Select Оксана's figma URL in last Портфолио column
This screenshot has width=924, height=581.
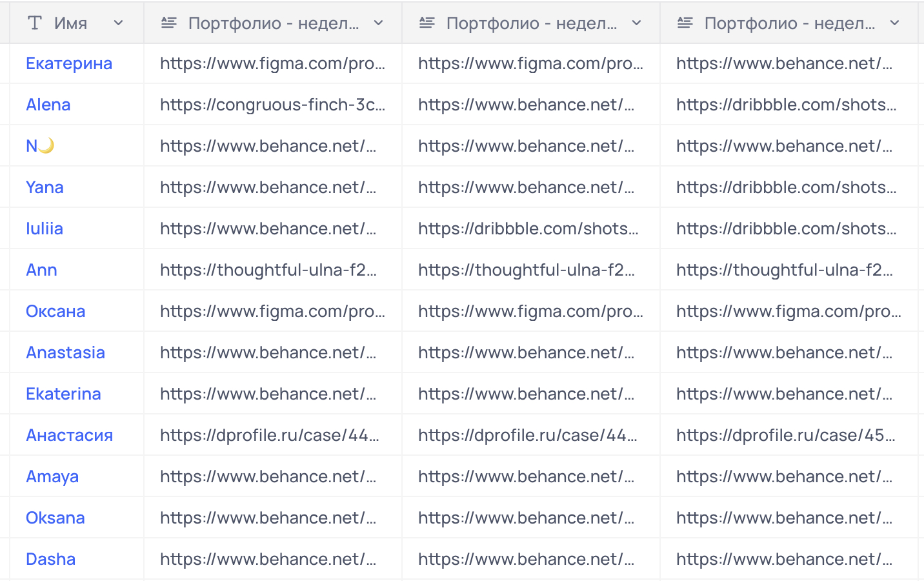(x=789, y=311)
